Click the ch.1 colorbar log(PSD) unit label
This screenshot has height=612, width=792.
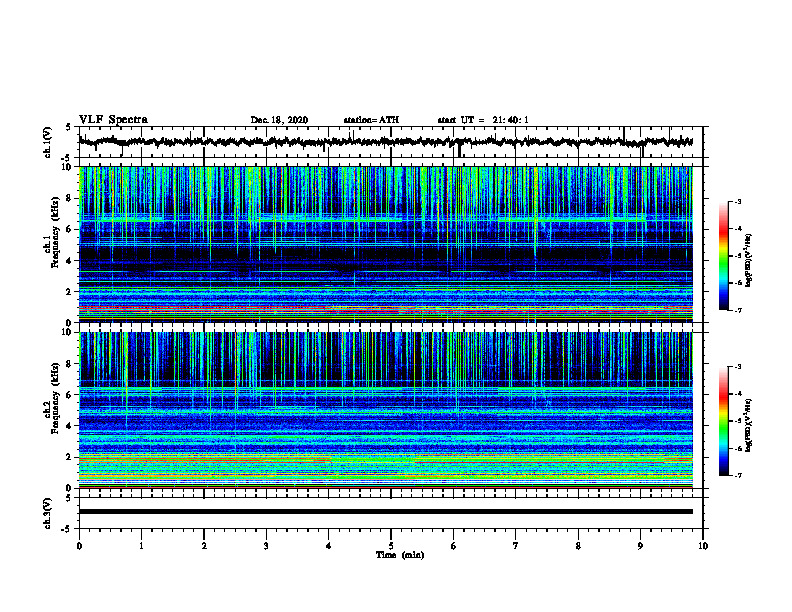[750, 260]
